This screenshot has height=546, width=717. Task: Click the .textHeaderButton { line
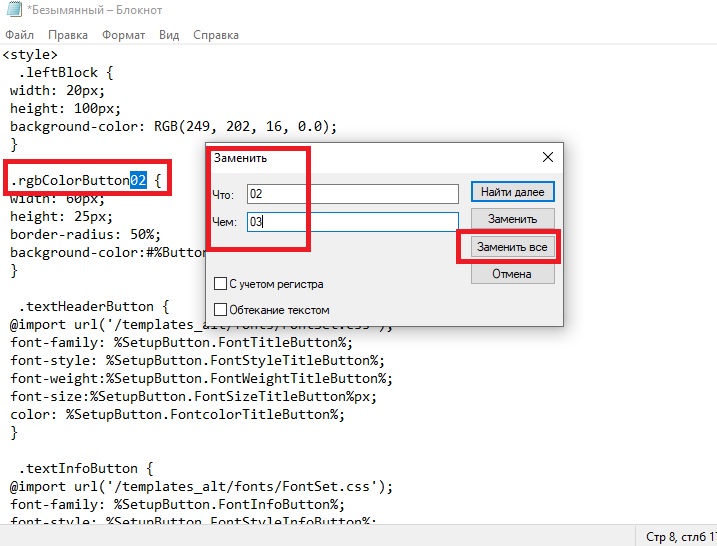coord(94,307)
